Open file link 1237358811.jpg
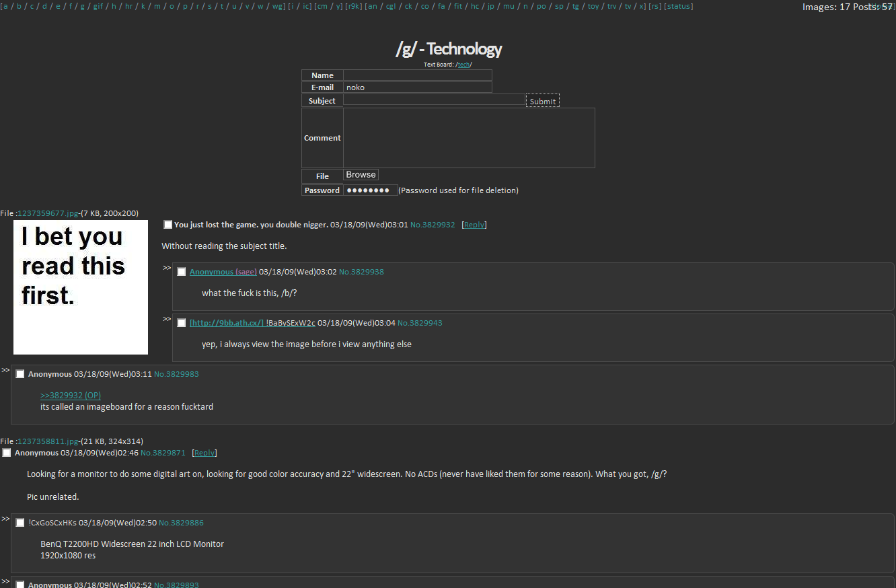896x588 pixels. click(x=48, y=441)
